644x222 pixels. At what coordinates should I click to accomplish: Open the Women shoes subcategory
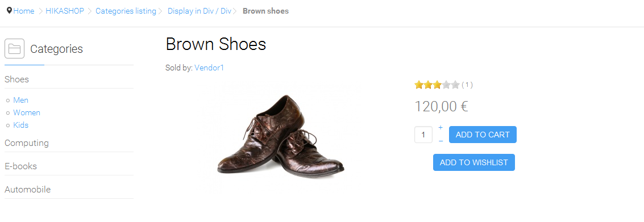[27, 112]
